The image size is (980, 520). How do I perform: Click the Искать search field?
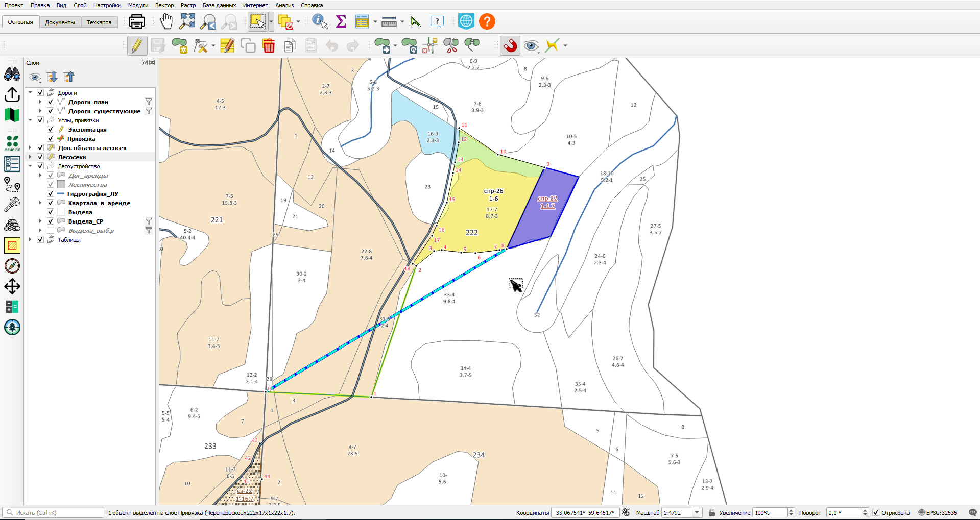tap(54, 513)
